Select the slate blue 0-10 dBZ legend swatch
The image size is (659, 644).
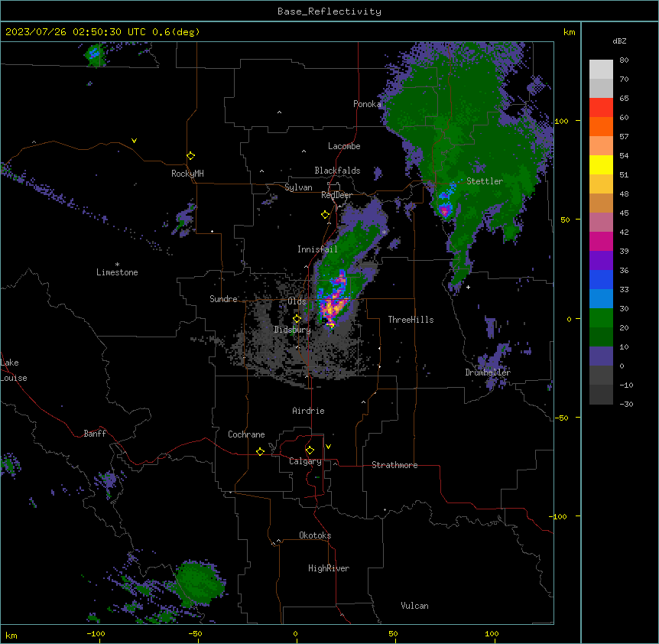(601, 356)
